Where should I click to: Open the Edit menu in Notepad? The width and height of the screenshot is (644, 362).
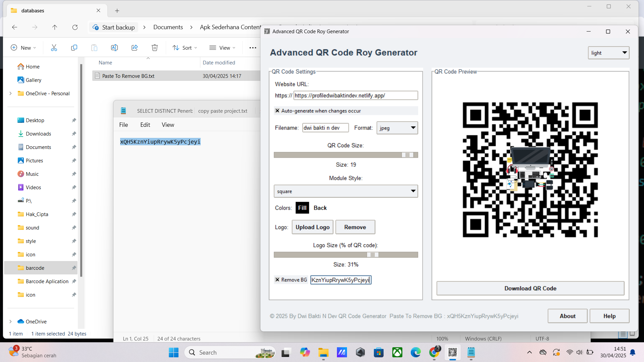tap(145, 125)
